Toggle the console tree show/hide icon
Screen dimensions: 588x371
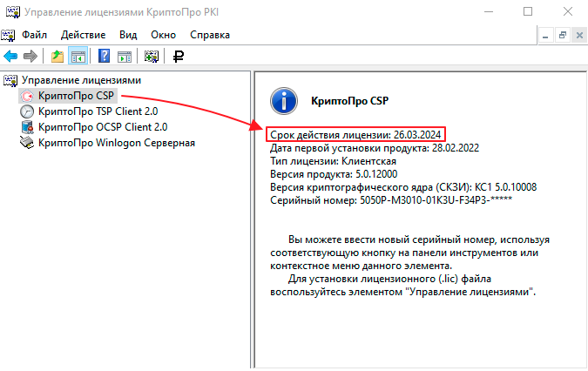pos(78,57)
